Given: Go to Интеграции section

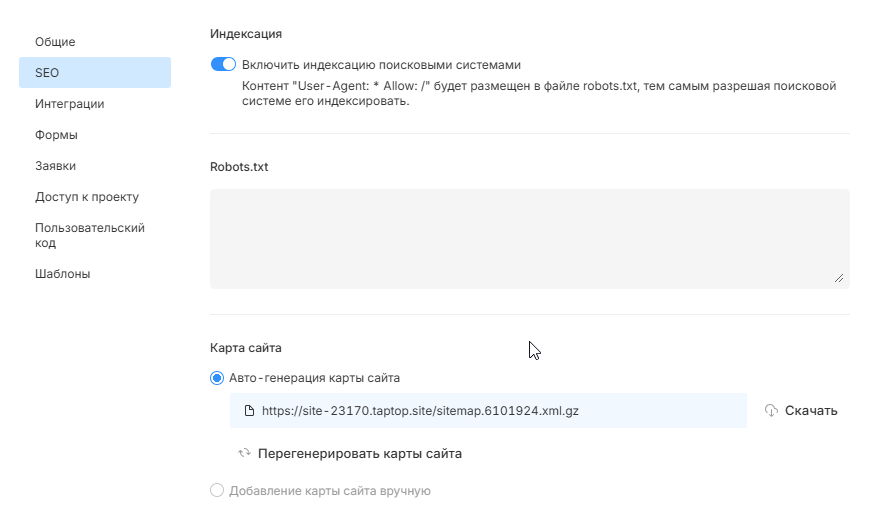Looking at the screenshot, I should [x=69, y=104].
